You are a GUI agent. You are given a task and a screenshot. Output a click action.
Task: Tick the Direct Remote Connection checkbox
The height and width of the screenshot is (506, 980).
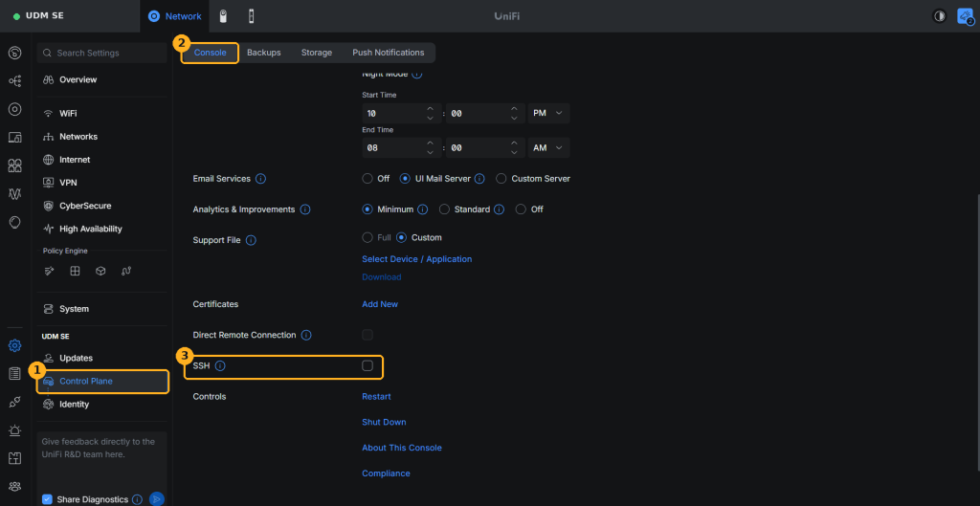tap(367, 335)
